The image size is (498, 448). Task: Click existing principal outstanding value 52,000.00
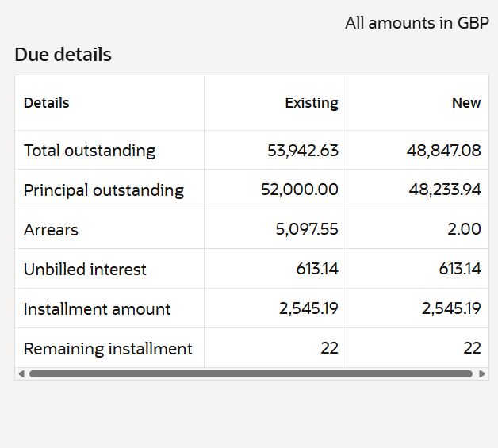tap(300, 190)
